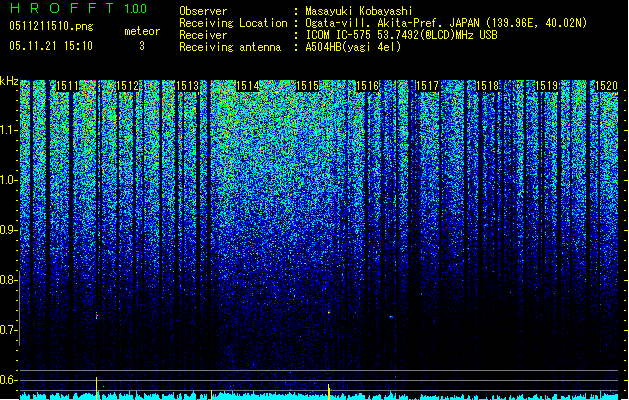
Task: Click the meteor echo spot after 1511
Action: pos(97,316)
